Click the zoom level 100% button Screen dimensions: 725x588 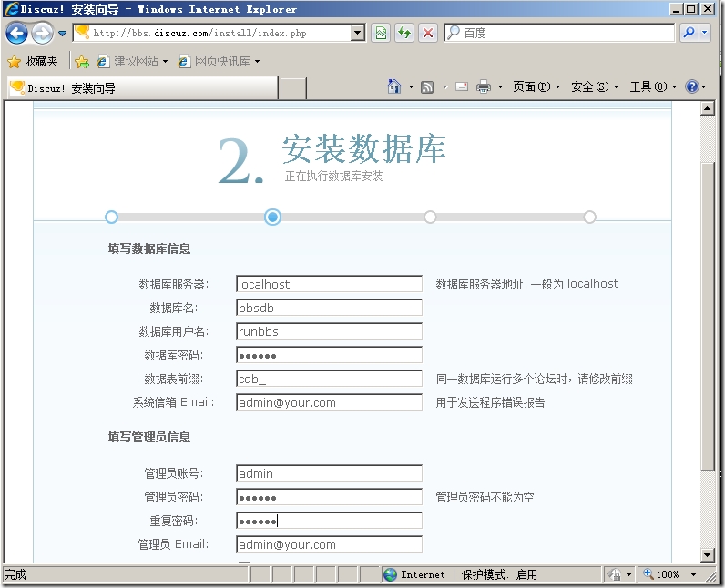coord(662,574)
